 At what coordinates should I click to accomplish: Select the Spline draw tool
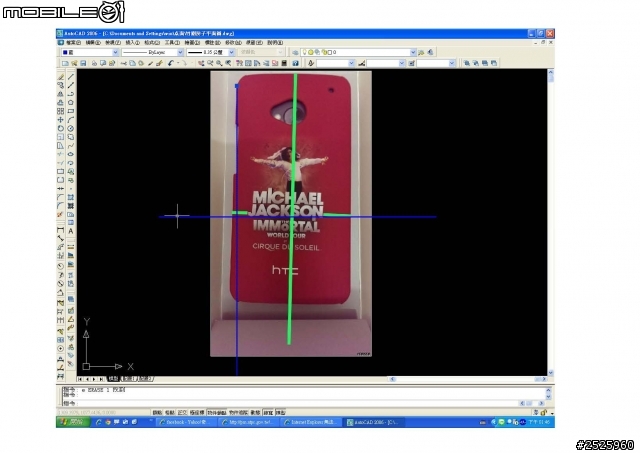point(71,146)
